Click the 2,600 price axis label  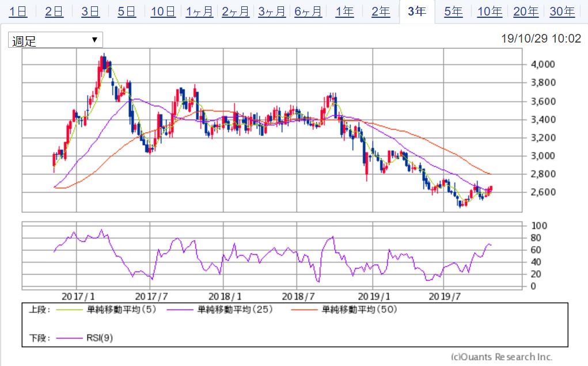(x=543, y=192)
